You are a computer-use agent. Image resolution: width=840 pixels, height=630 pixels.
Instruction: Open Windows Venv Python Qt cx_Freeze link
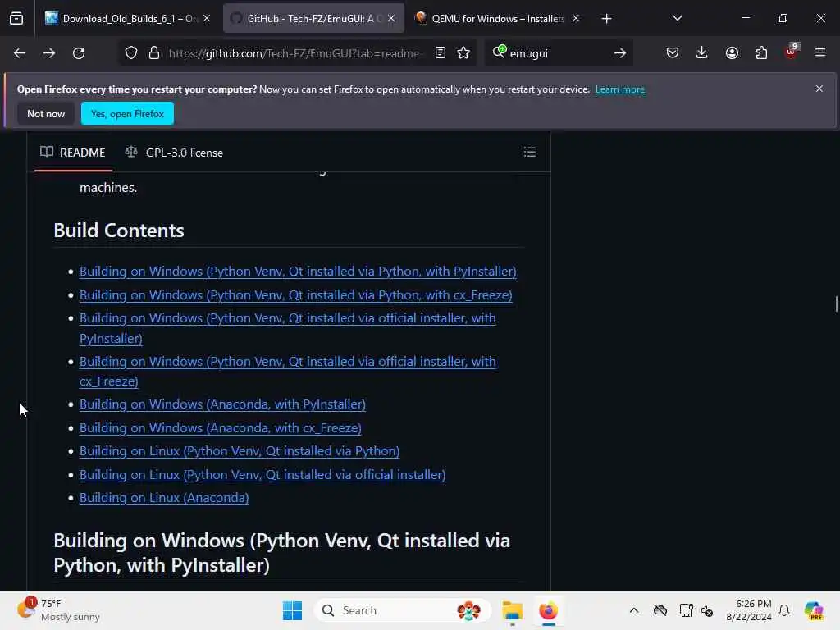tap(295, 295)
